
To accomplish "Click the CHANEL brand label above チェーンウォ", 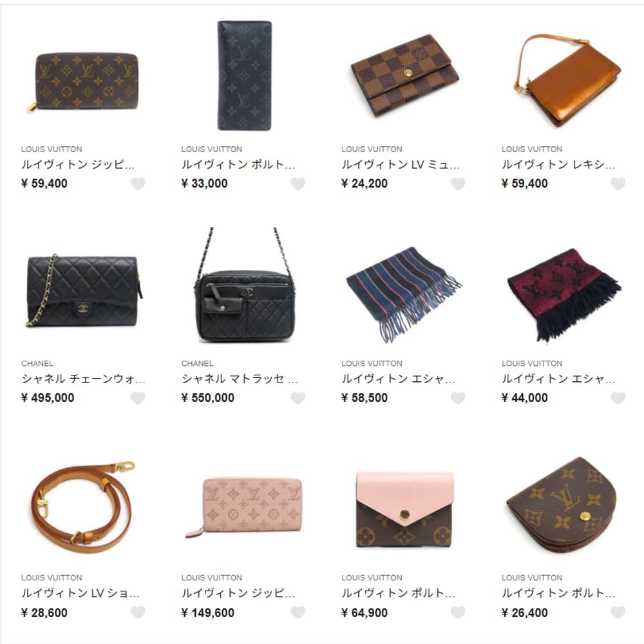I will point(37,363).
